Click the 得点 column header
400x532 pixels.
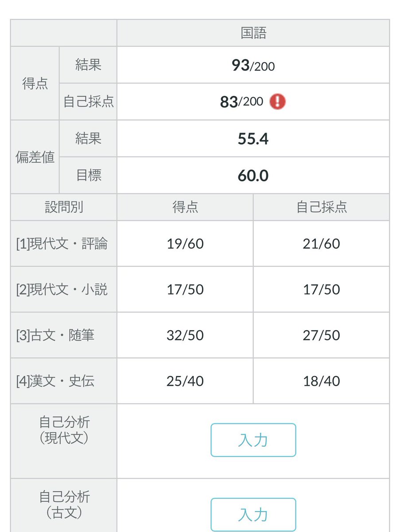tap(185, 207)
